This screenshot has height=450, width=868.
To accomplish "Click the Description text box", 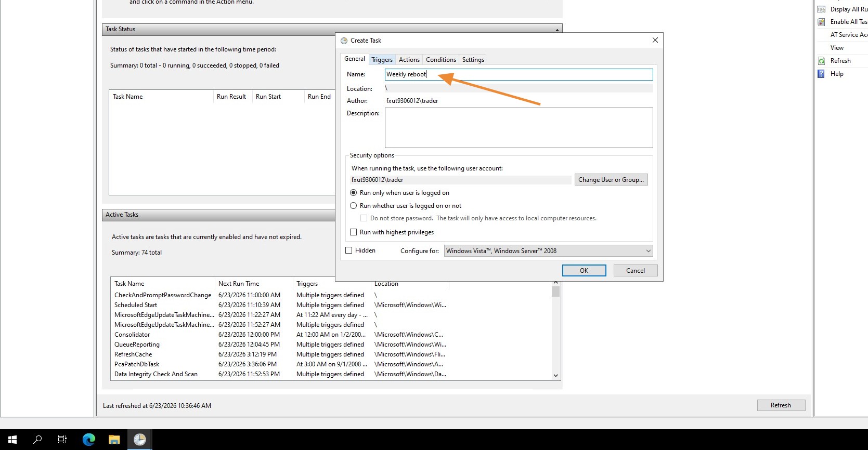I will pyautogui.click(x=519, y=128).
